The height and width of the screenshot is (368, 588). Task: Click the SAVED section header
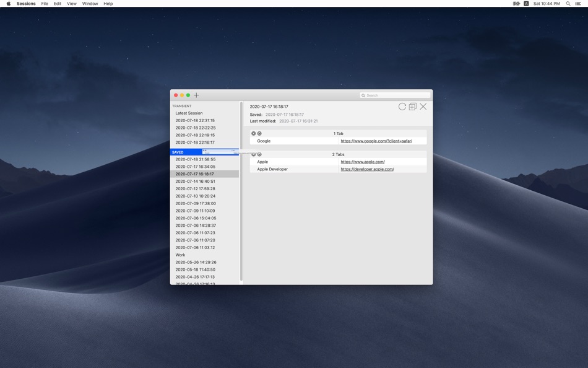[x=178, y=152]
